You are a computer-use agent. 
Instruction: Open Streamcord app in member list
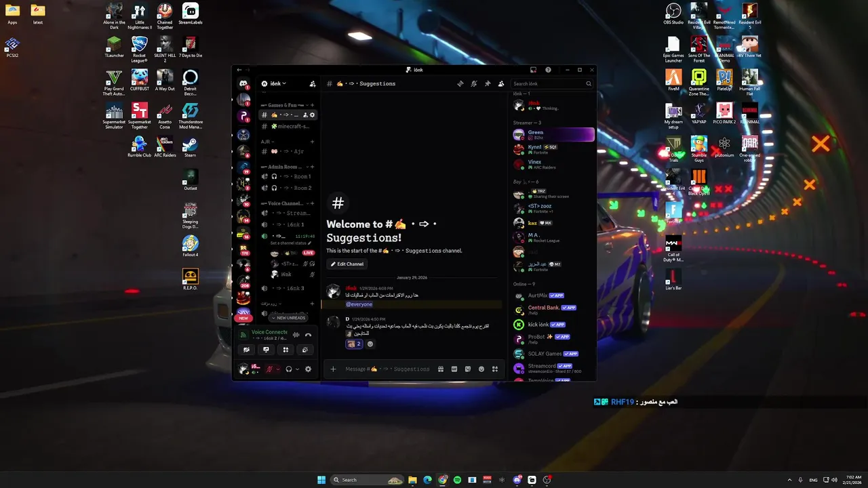(553, 368)
